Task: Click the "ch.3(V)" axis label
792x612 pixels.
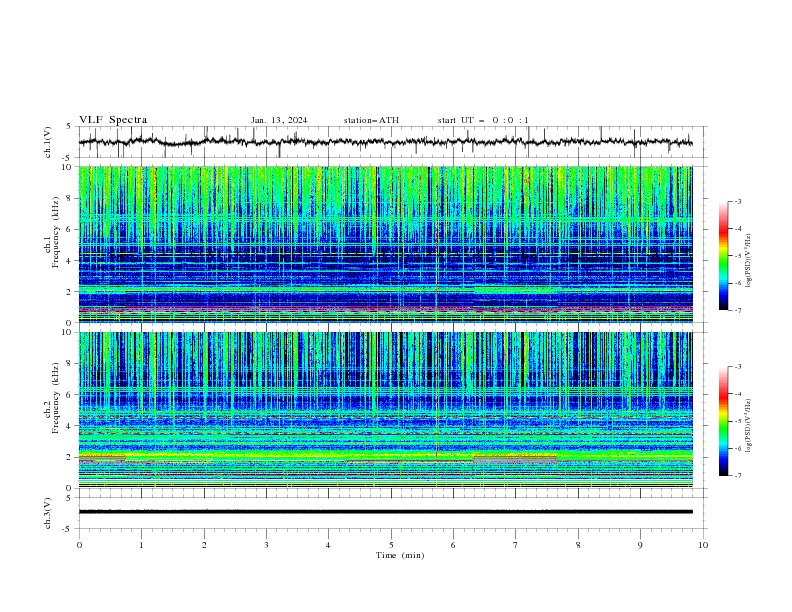Action: click(x=48, y=513)
